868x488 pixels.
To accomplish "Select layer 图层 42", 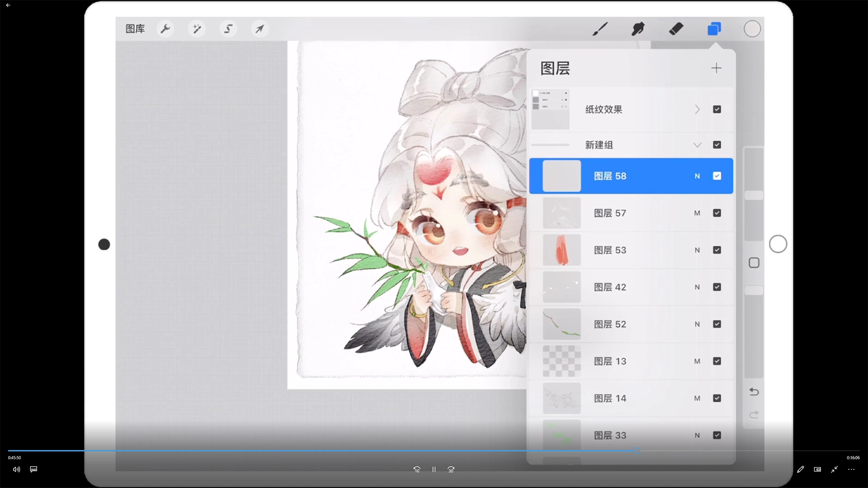I will pyautogui.click(x=610, y=287).
